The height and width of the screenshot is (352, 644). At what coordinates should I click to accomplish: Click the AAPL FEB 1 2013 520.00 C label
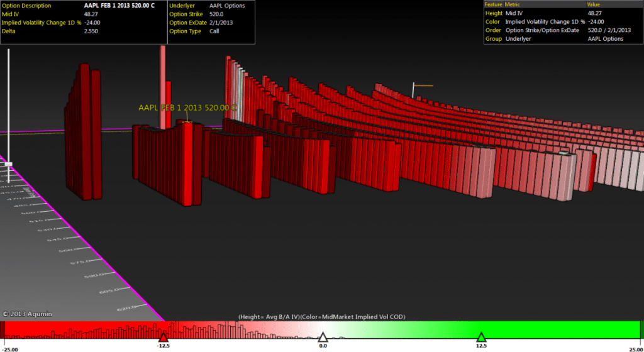187,107
